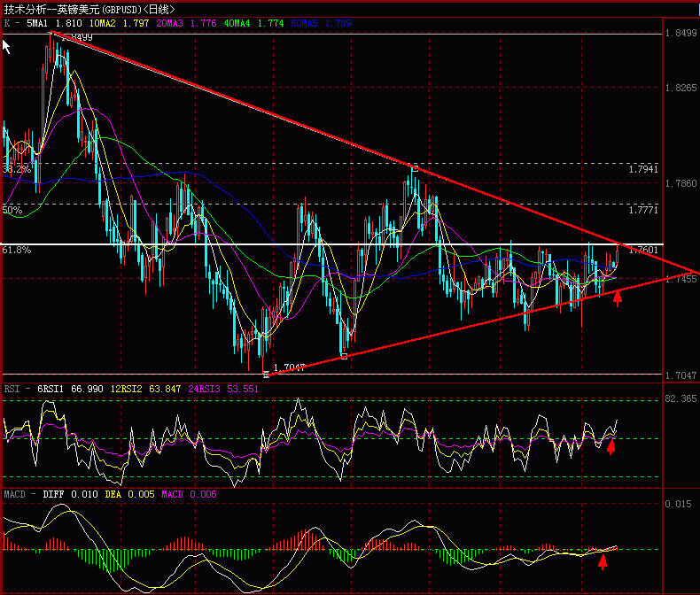This screenshot has width=700, height=595.
Task: Select the 10MA2 moving average label
Action: (x=102, y=23)
